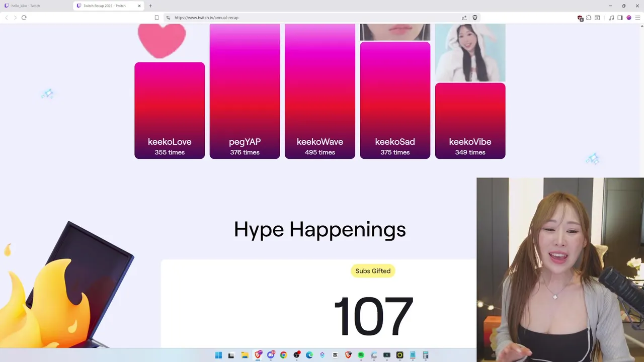Share this page via the share icon
Viewport: 644px width, 362px height.
point(464,18)
